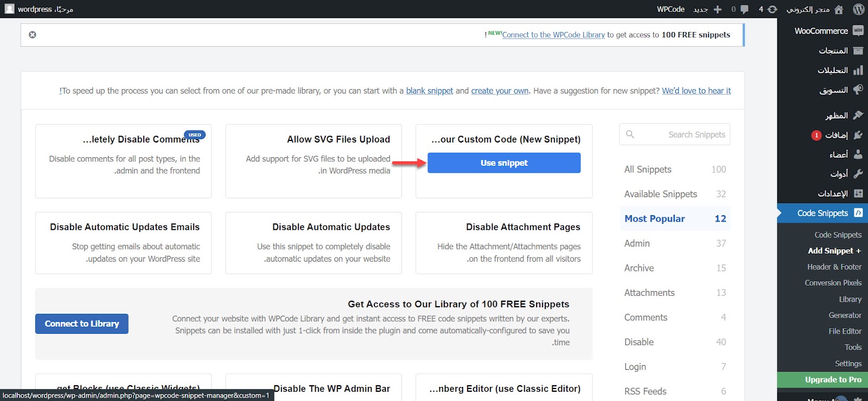The width and height of the screenshot is (868, 401).
Task: Filter snippets by Login category
Action: pyautogui.click(x=675, y=367)
